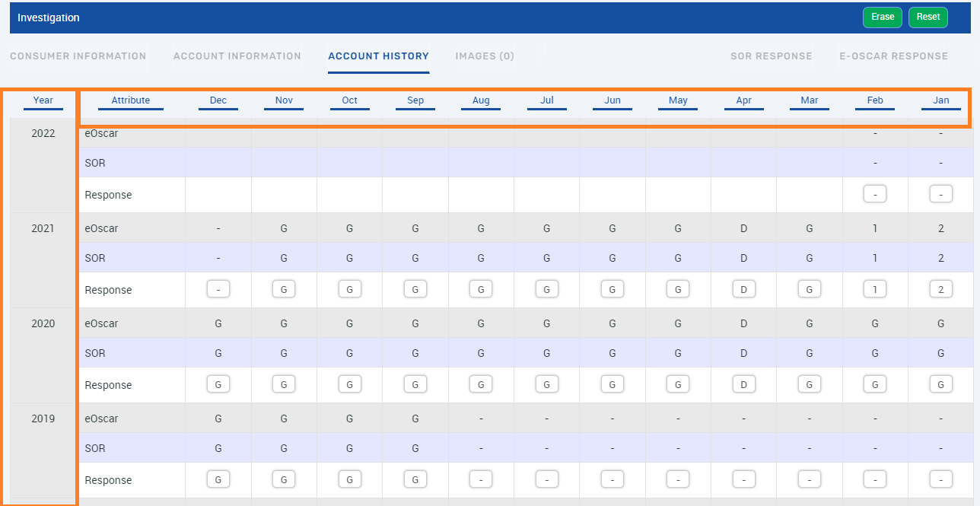Edit 2021 Response field for December
Screen dimensions: 980x506
click(218, 290)
